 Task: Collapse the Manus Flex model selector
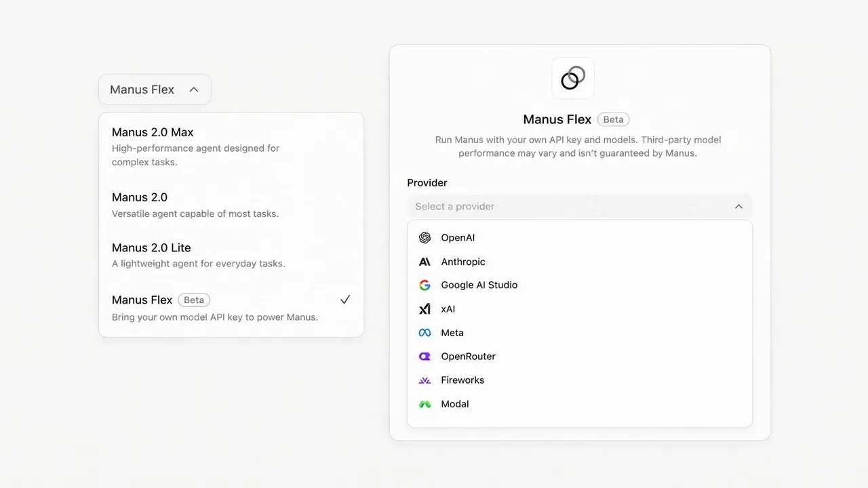155,89
